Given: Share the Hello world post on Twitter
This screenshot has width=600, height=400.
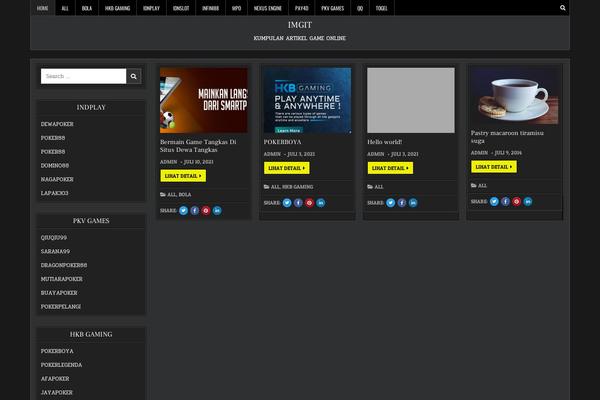Looking at the screenshot, I should pos(390,203).
